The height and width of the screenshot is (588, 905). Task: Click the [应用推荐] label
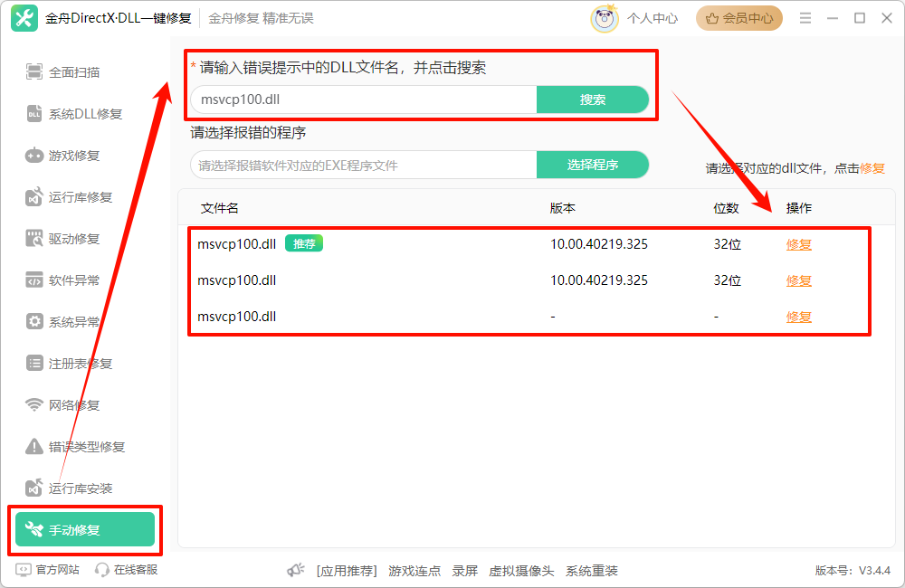347,571
